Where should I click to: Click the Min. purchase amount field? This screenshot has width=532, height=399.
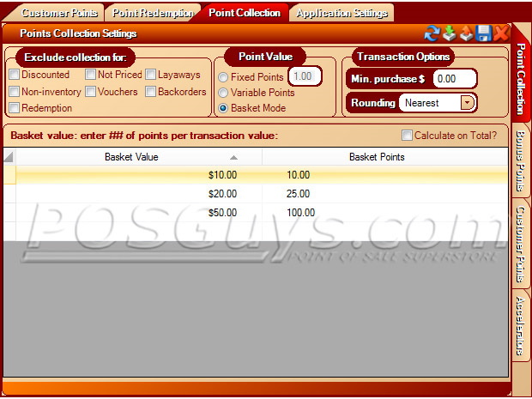(454, 79)
